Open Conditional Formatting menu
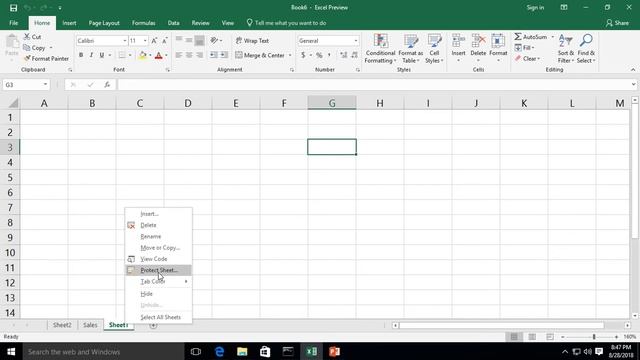Viewport: 640px width, 360px height. (380, 49)
